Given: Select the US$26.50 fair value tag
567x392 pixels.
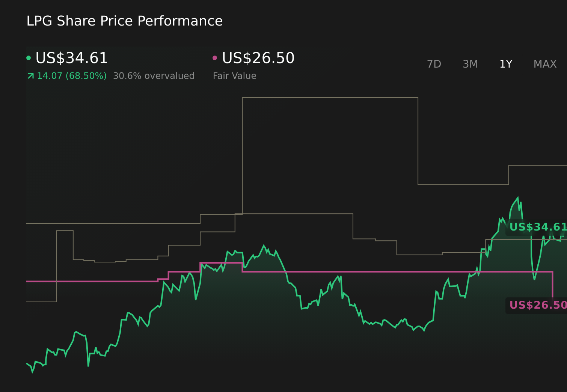Looking at the screenshot, I should coord(537,305).
